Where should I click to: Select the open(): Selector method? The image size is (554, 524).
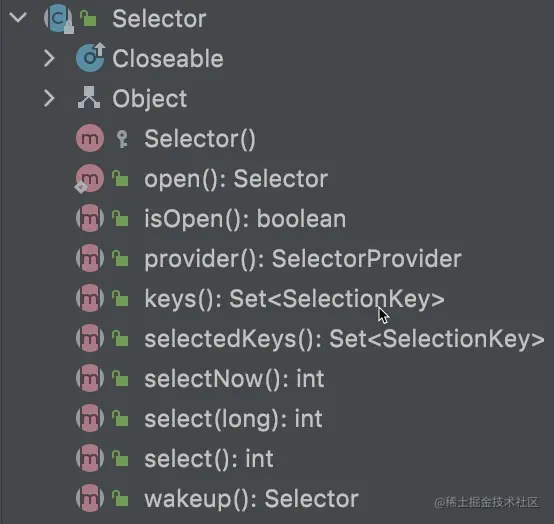pyautogui.click(x=236, y=179)
